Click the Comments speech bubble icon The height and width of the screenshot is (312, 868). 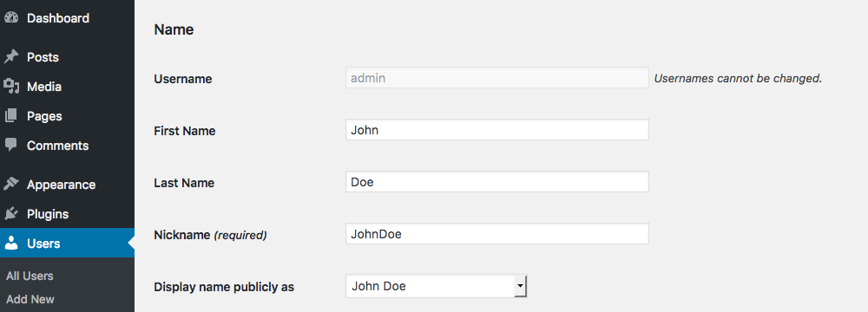(11, 146)
